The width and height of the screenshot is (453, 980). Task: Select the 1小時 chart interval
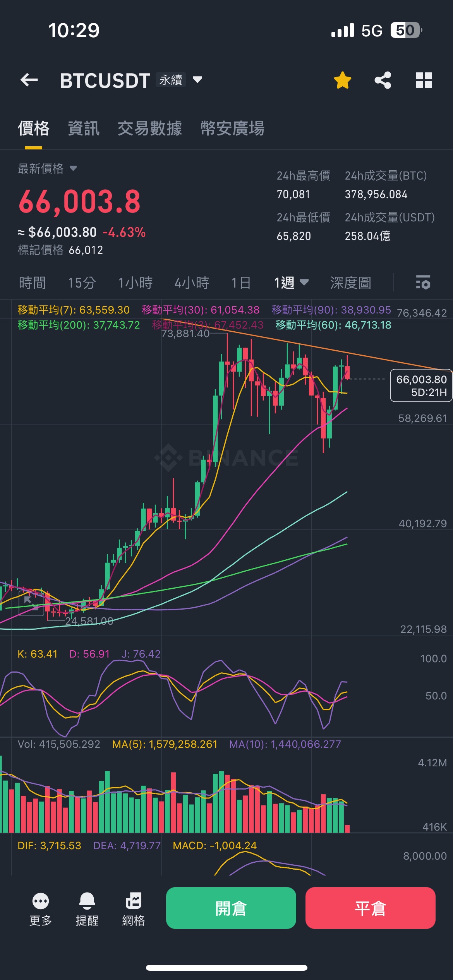(136, 283)
